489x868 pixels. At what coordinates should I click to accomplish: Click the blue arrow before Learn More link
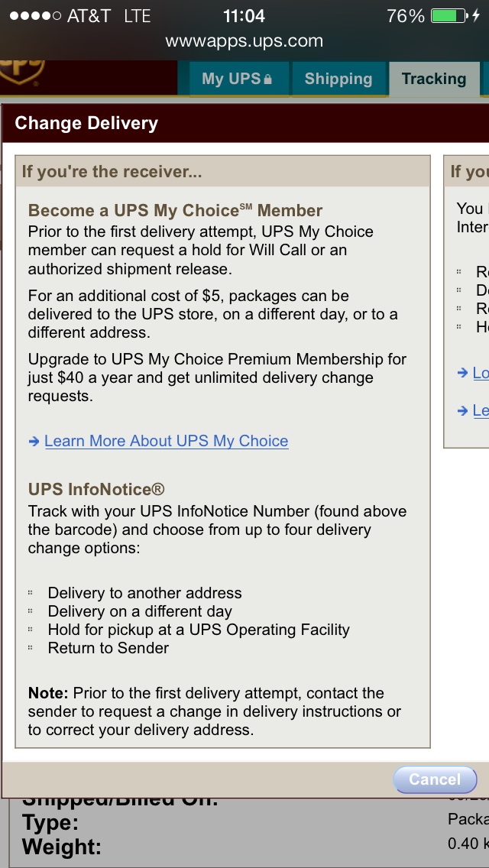pyautogui.click(x=34, y=441)
